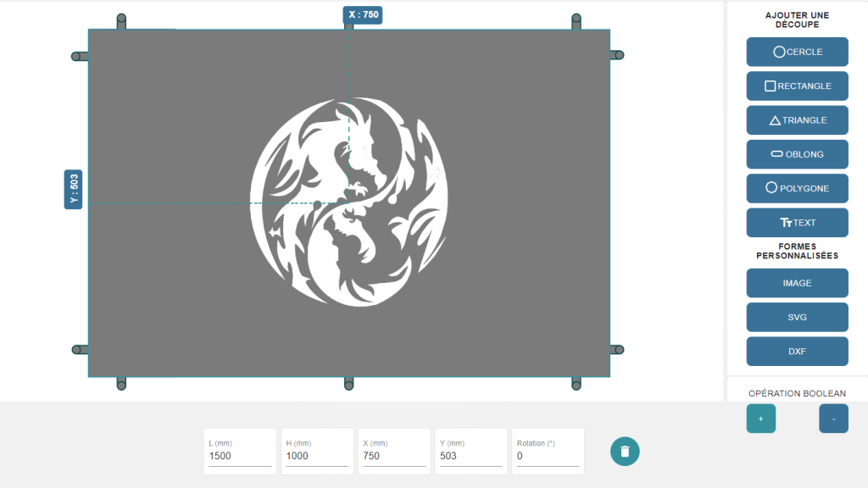Add a TRIANGLE cutout
The height and width of the screenshot is (488, 868).
click(x=797, y=120)
